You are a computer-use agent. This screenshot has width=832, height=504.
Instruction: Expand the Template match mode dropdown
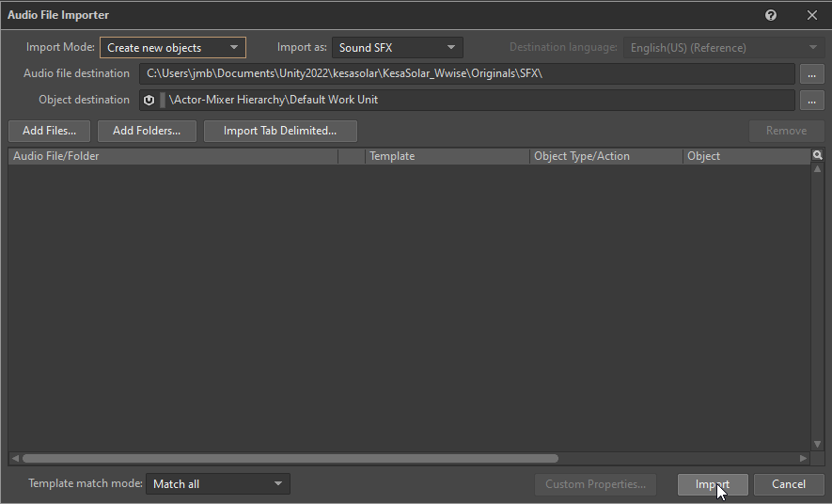tap(217, 484)
